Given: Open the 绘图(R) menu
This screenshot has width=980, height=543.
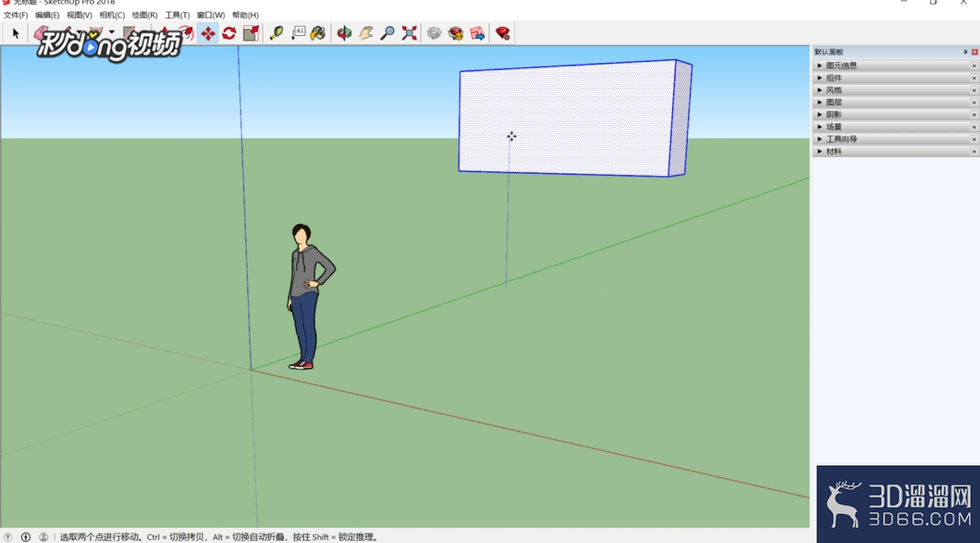Looking at the screenshot, I should tap(145, 16).
